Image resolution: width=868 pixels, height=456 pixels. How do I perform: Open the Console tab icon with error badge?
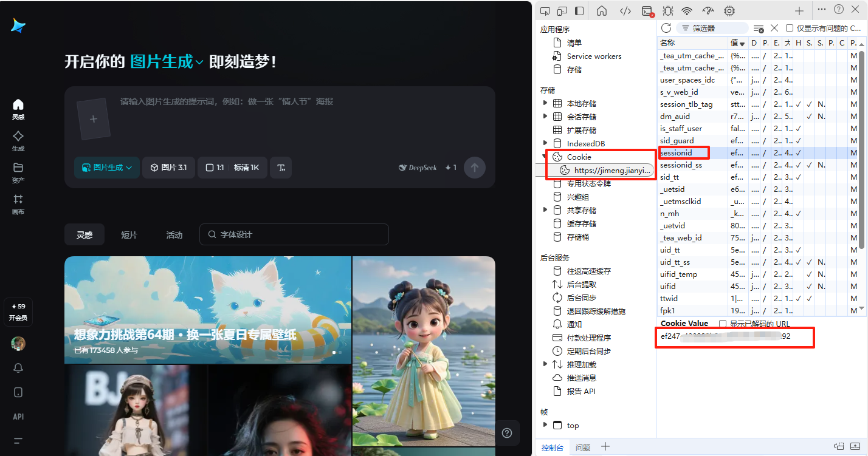(648, 11)
